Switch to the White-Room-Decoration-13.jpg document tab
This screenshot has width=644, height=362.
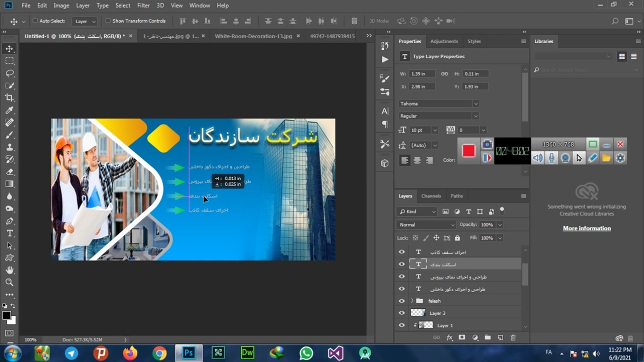click(x=253, y=36)
